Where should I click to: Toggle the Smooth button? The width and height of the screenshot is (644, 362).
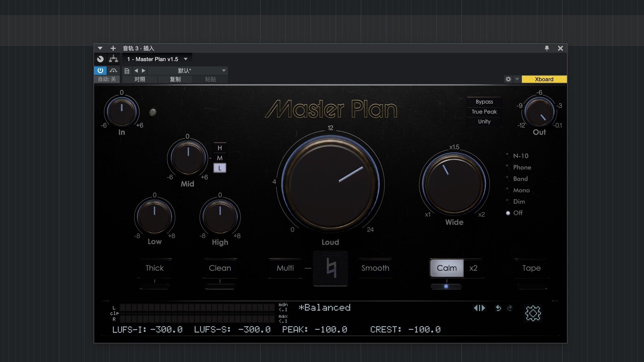[x=375, y=268]
